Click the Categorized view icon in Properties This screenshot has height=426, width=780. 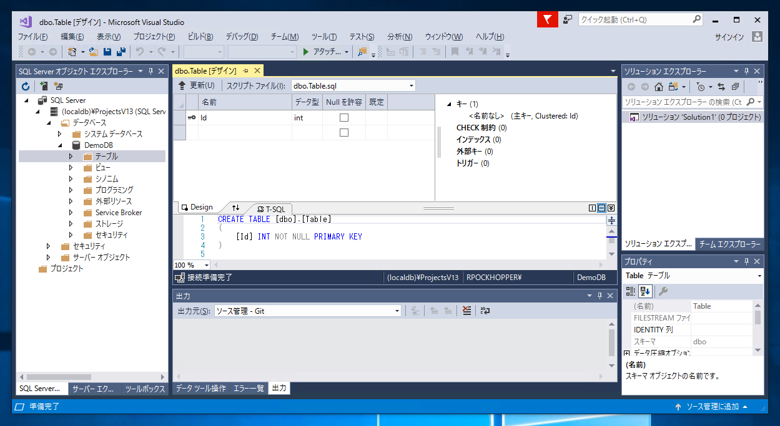point(630,291)
